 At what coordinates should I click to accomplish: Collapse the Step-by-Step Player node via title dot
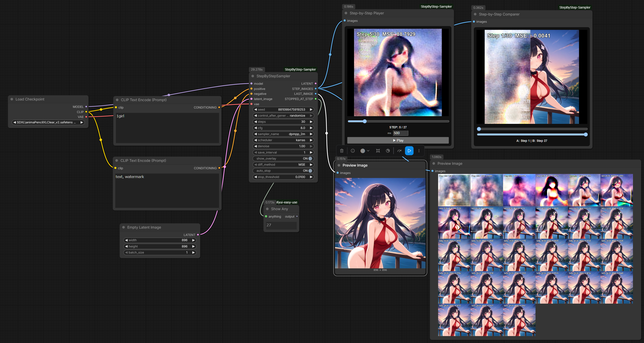[346, 13]
